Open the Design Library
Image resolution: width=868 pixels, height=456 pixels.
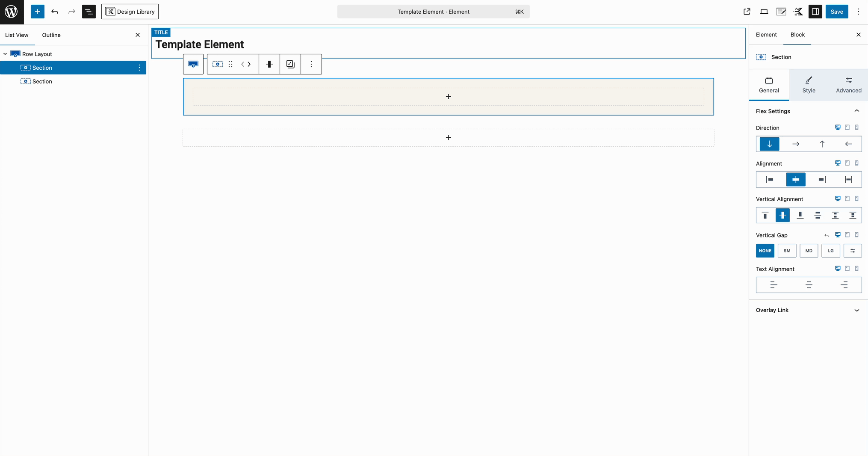[x=130, y=12]
